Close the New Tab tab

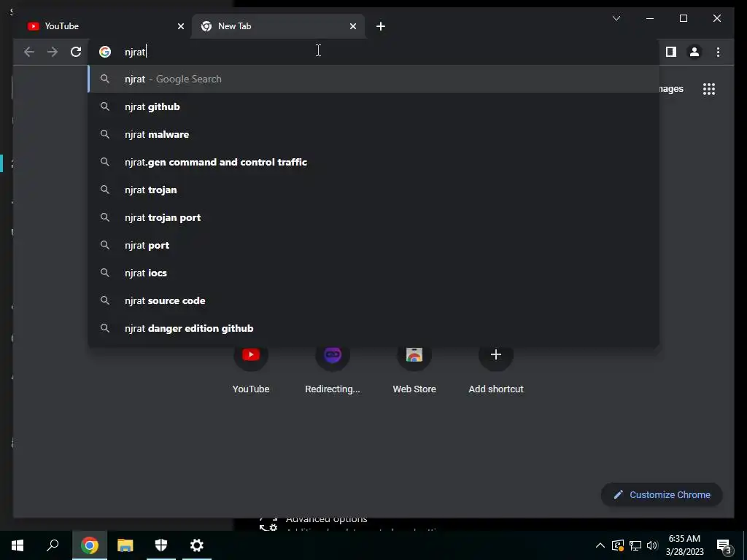click(353, 26)
